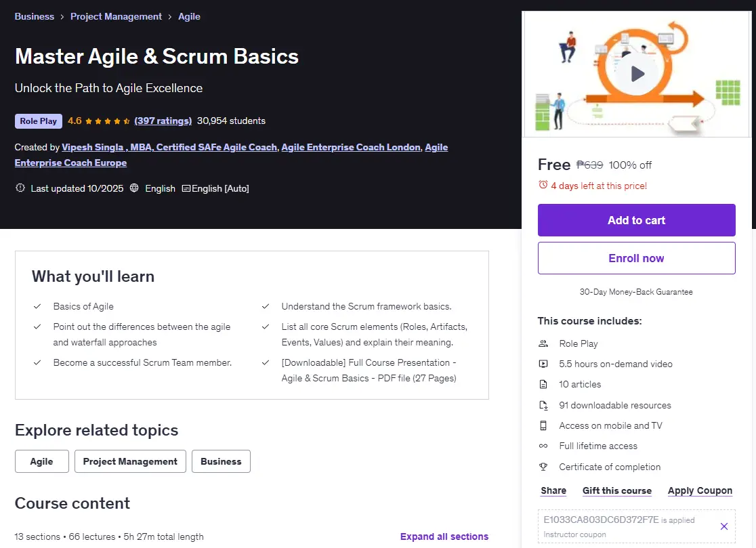Click the 'Master Agile & Scrum Basics' title
Viewport: 756px width, 548px height.
[x=156, y=56]
